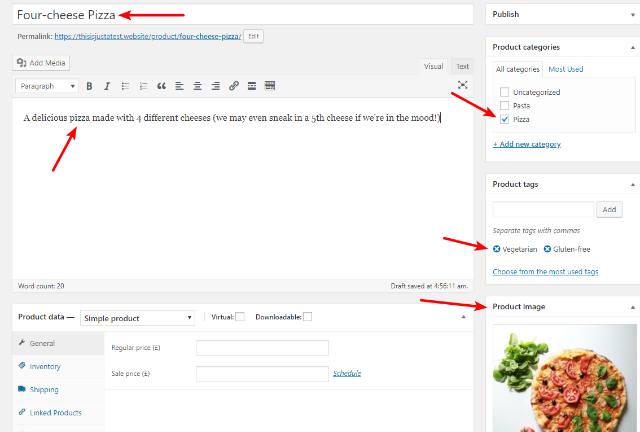Image resolution: width=640 pixels, height=432 pixels.
Task: Collapse the Product data panel
Action: click(x=463, y=317)
